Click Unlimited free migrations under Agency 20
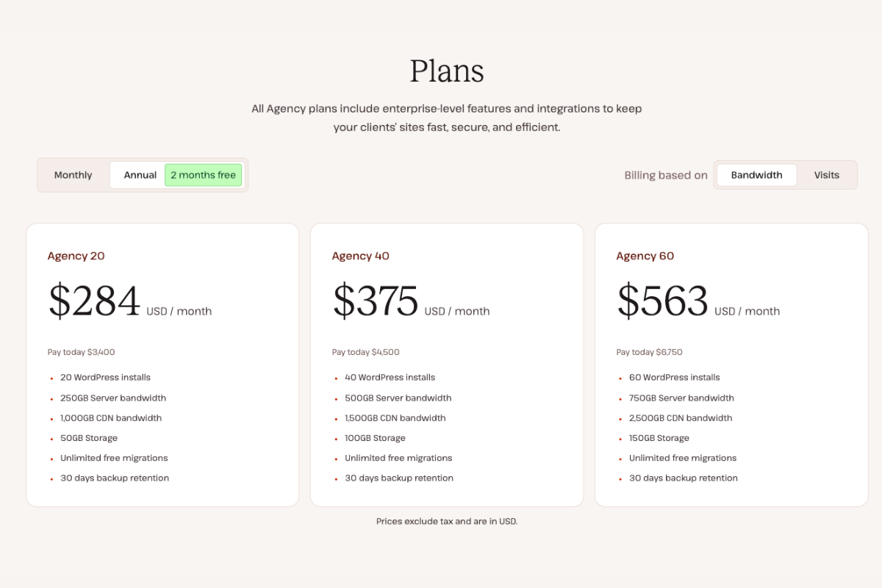The image size is (882, 588). (114, 457)
